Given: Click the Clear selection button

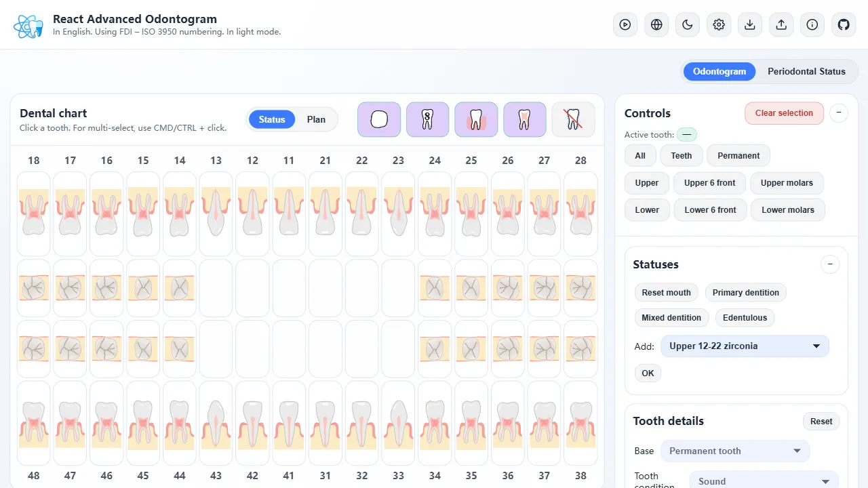Looking at the screenshot, I should (x=784, y=113).
